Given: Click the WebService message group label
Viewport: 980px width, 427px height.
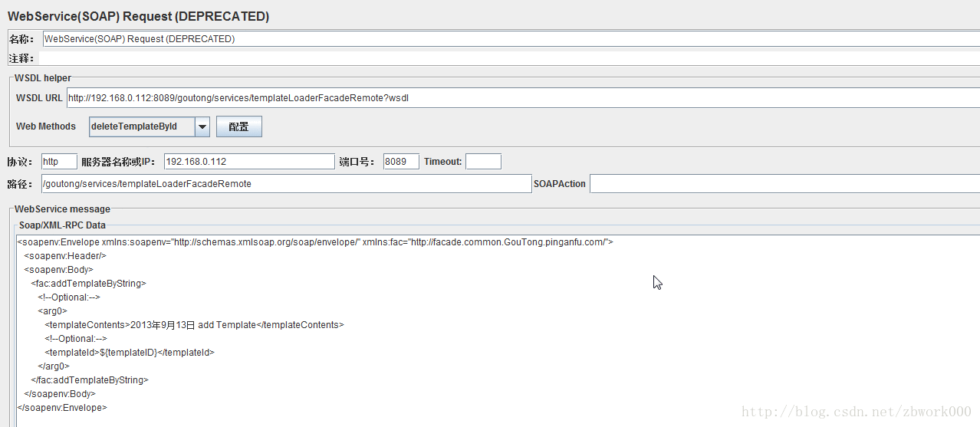Looking at the screenshot, I should (62, 209).
